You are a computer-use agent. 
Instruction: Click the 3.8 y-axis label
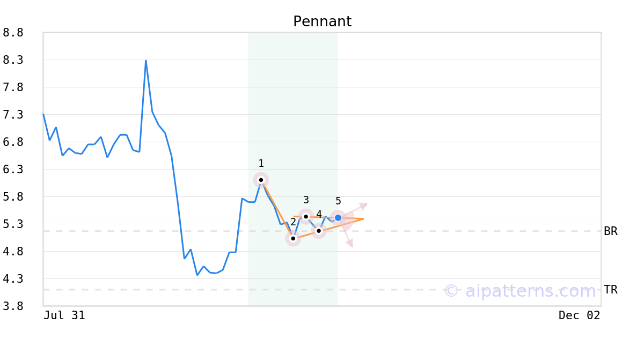pos(13,306)
